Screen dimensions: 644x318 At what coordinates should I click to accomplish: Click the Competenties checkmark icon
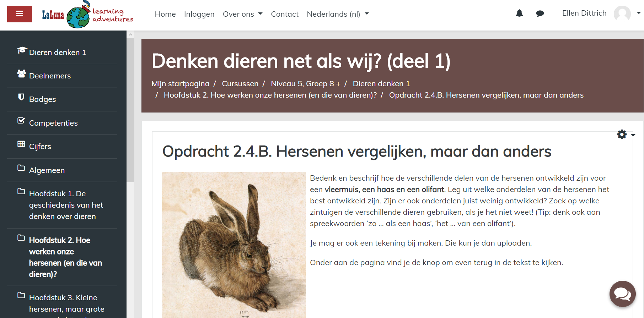coord(21,121)
